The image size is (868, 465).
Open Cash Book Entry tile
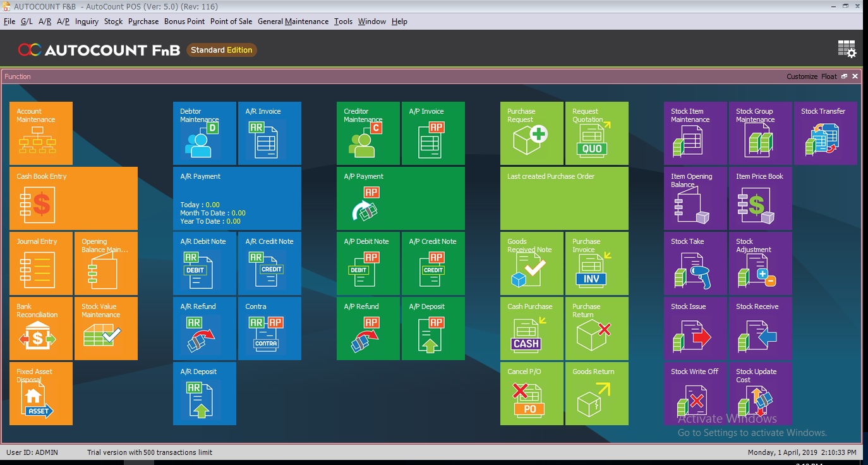point(73,198)
